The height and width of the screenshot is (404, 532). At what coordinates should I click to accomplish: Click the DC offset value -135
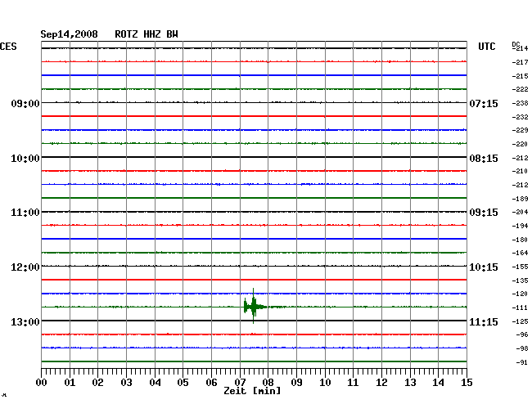coord(520,281)
